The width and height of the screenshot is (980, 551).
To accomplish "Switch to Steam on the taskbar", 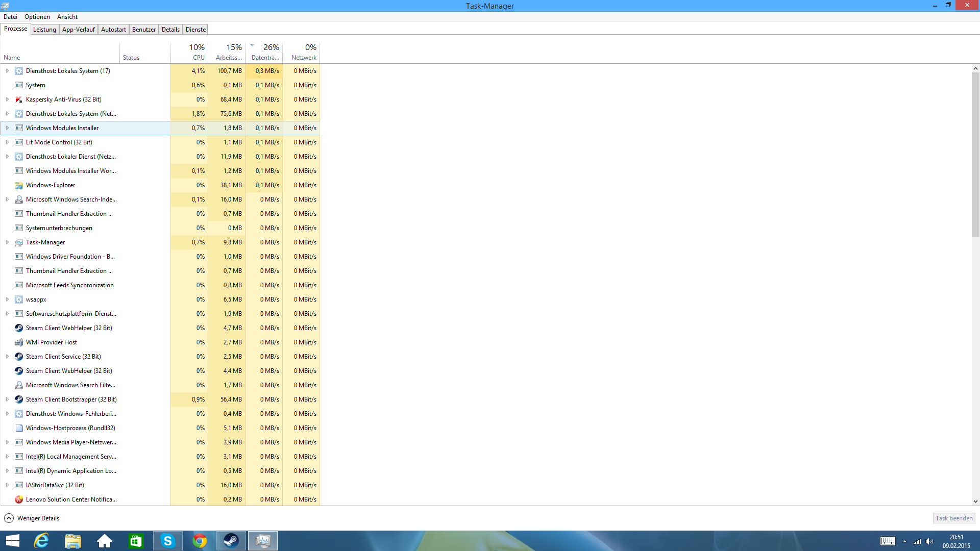I will 231,541.
